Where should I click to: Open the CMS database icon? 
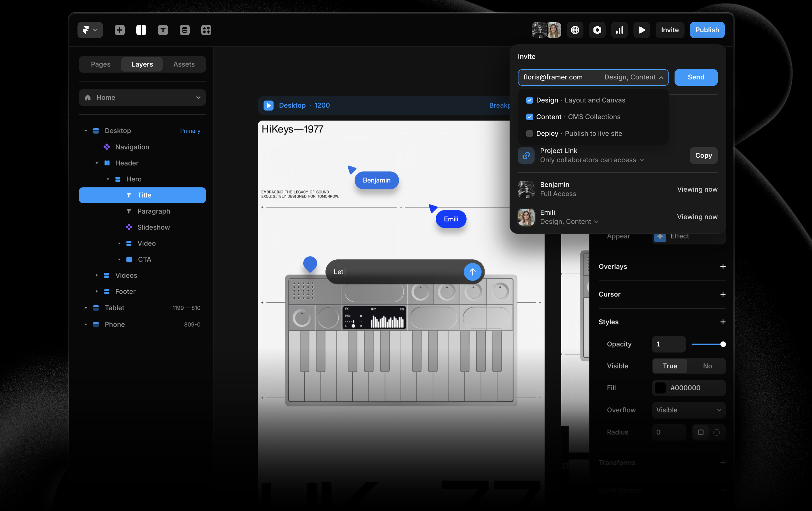184,30
